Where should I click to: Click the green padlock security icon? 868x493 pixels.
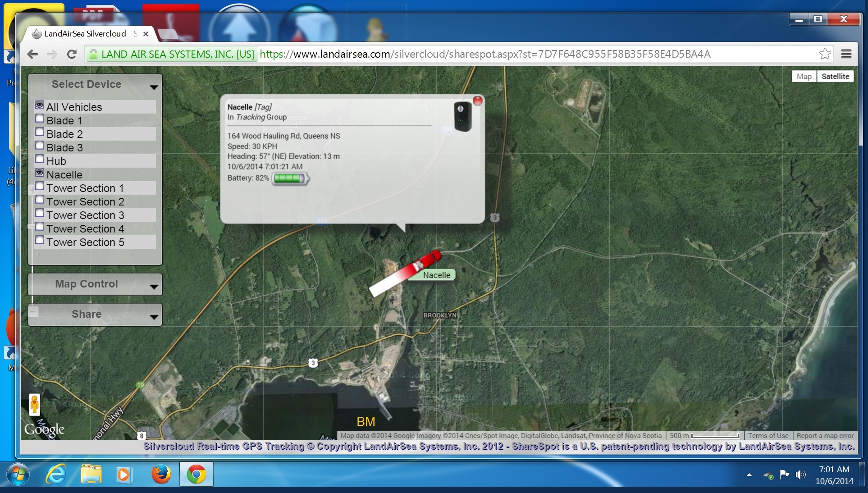point(93,55)
